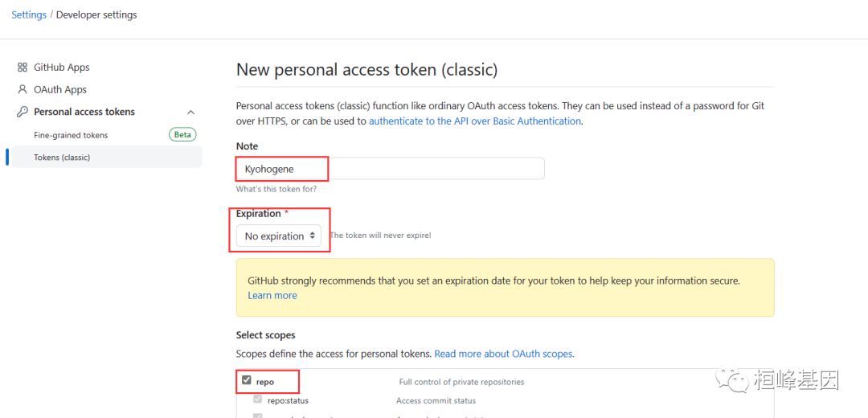Open the Fine-grained tokens page

click(x=71, y=135)
